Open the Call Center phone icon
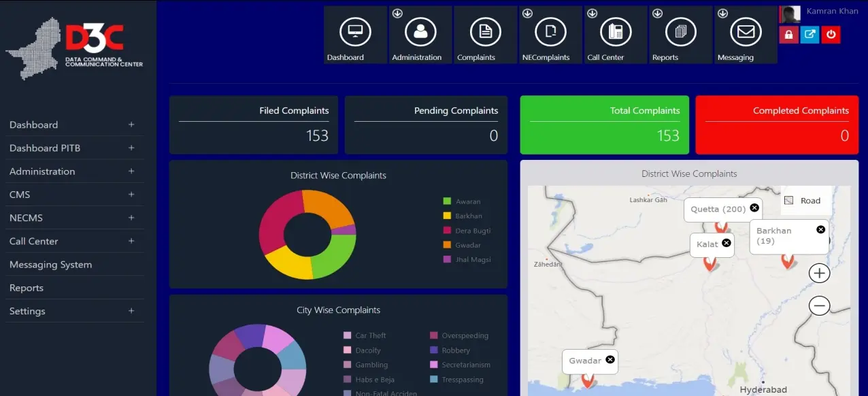 coord(616,33)
